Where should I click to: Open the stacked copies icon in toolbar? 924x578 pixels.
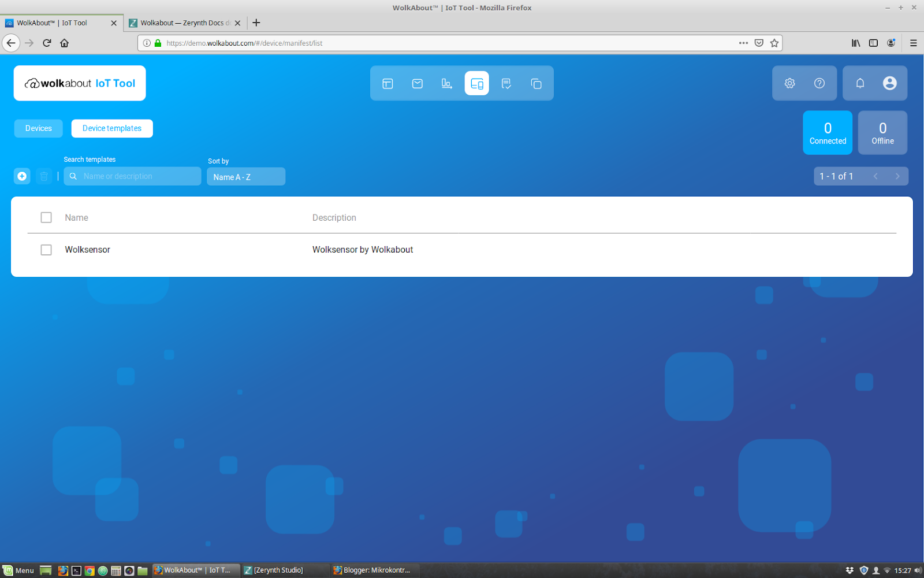(536, 83)
